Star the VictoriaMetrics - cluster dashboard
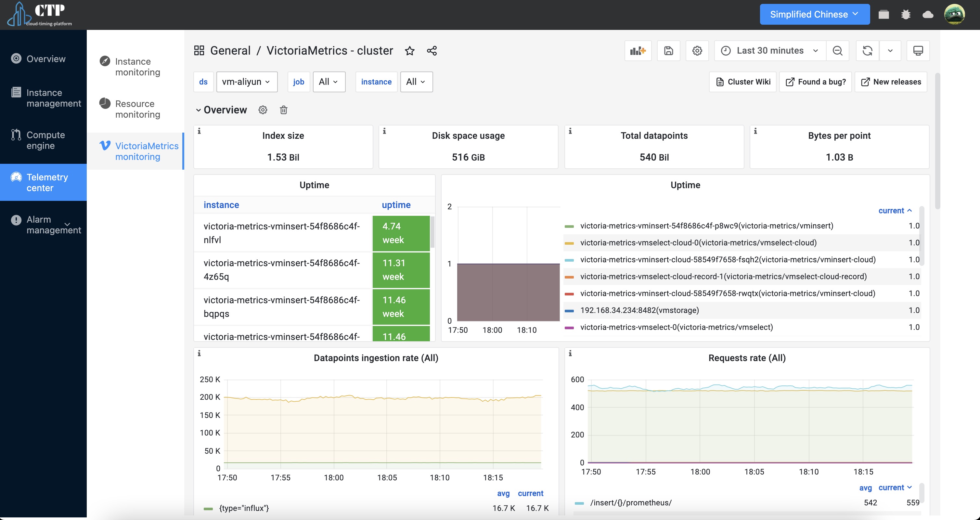Image resolution: width=980 pixels, height=520 pixels. tap(409, 51)
